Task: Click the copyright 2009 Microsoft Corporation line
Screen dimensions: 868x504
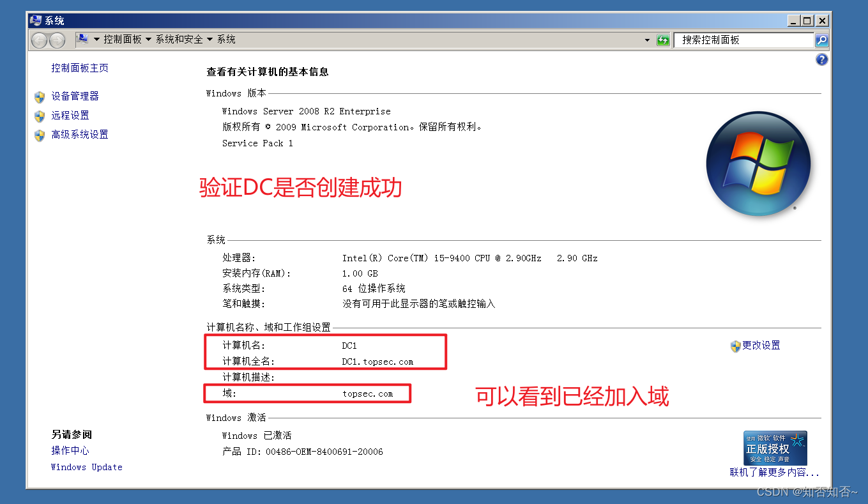Action: tap(352, 127)
